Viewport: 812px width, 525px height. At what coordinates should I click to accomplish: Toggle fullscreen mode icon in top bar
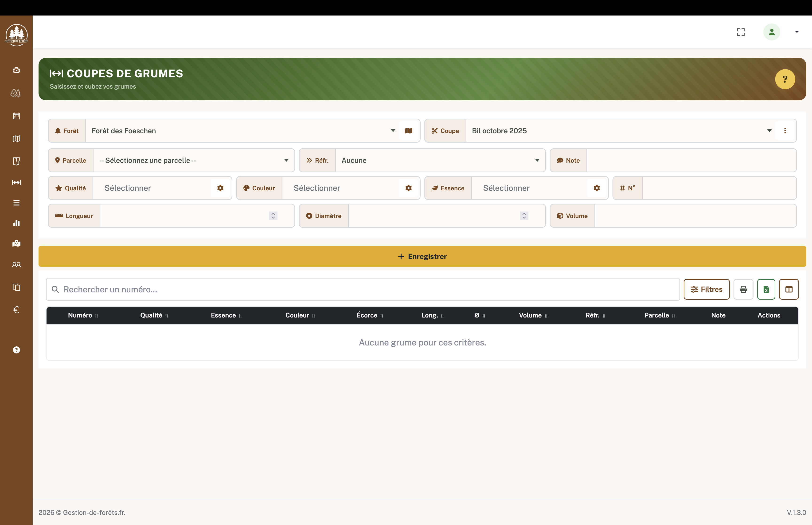pos(740,32)
